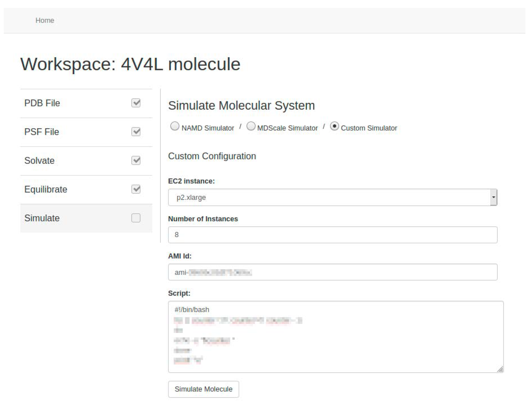Toggle the PDB File checkbox
532x401 pixels.
pos(136,103)
